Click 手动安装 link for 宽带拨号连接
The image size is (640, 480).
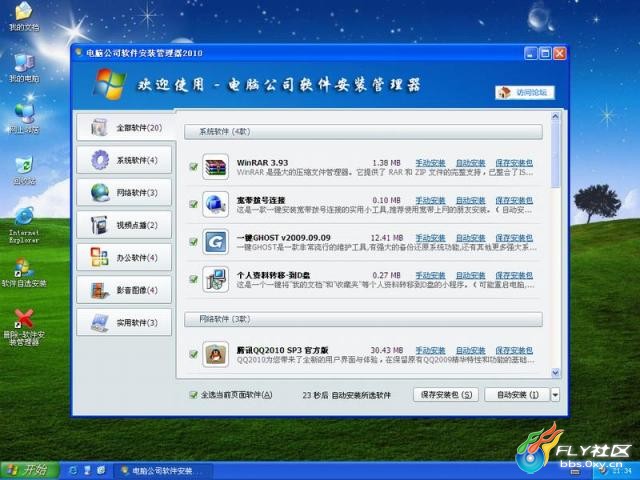430,200
